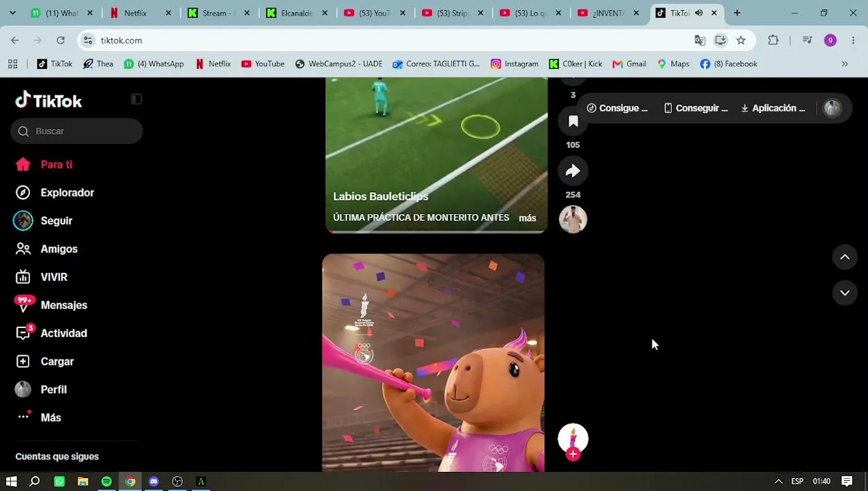Open Discord from taskbar

(154, 481)
